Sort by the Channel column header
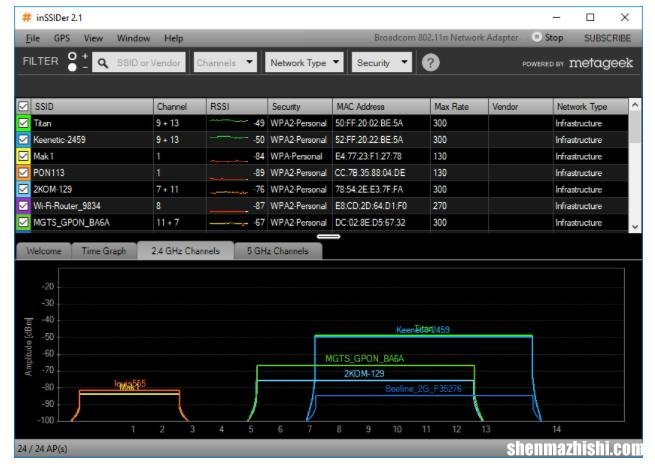The image size is (655, 464). [180, 106]
